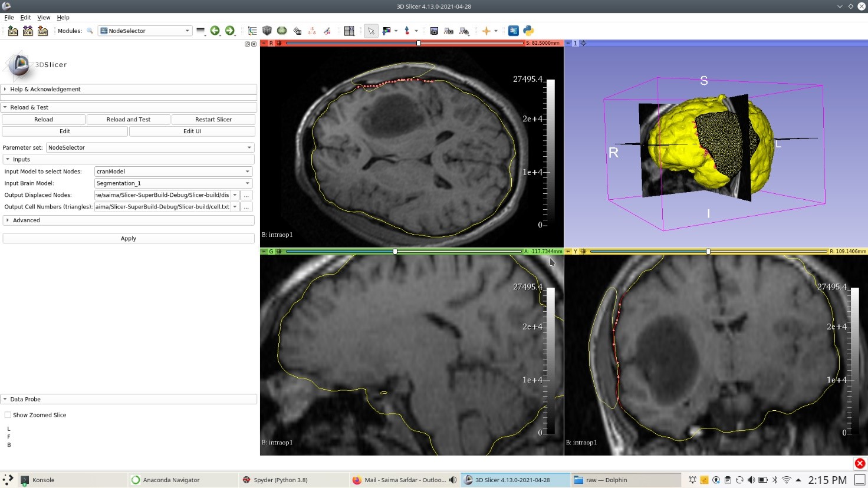Image resolution: width=868 pixels, height=488 pixels.
Task: Collapse the Reload & Test section
Action: point(129,107)
